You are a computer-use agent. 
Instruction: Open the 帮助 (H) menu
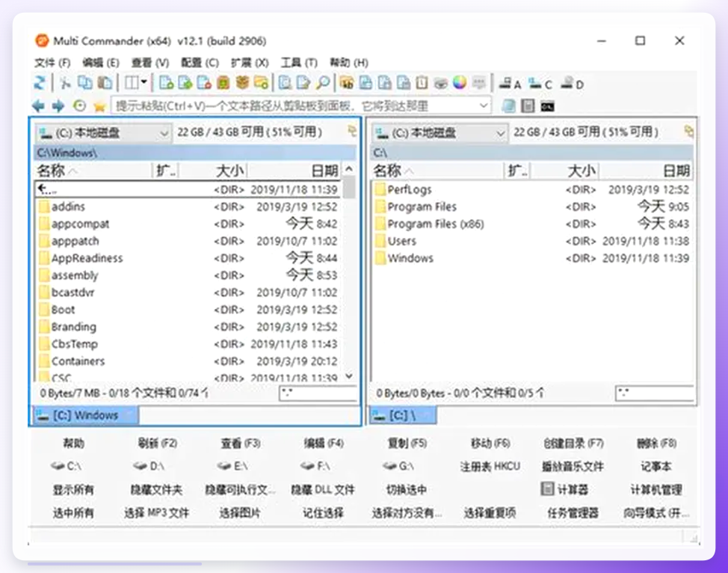(x=349, y=62)
